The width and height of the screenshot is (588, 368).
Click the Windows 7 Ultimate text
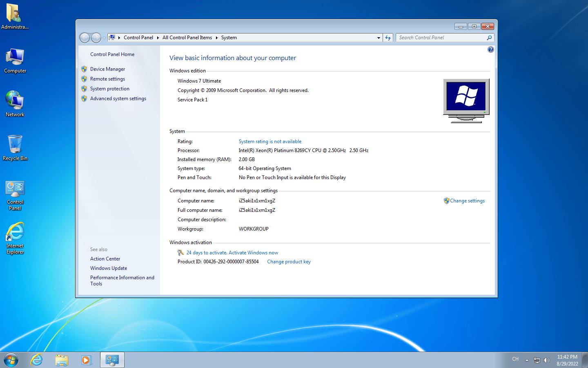pos(199,81)
